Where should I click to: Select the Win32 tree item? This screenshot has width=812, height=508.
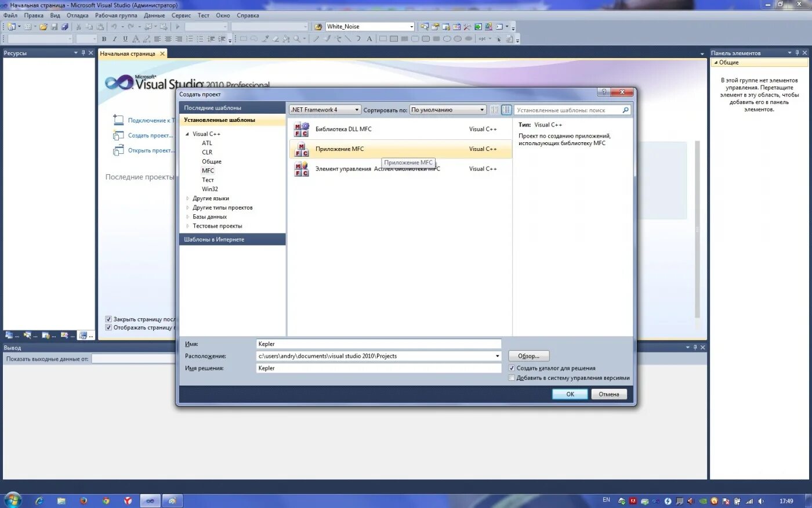[210, 189]
